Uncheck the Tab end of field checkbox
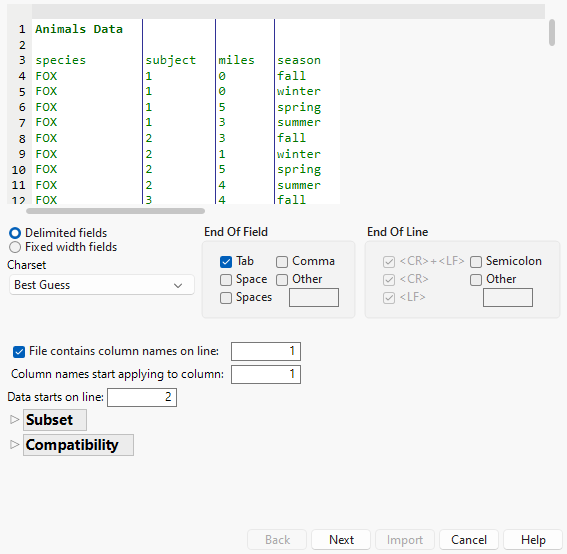 coord(226,261)
